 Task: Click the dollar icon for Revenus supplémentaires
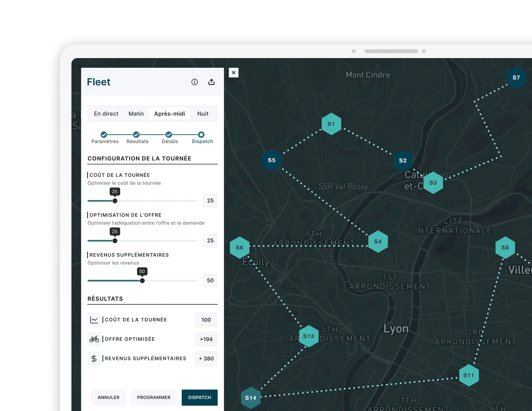[94, 358]
